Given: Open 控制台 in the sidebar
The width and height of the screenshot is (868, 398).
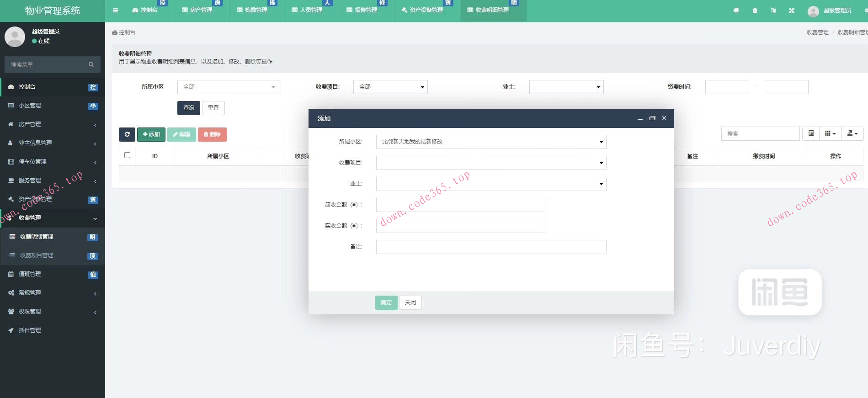Looking at the screenshot, I should 53,87.
